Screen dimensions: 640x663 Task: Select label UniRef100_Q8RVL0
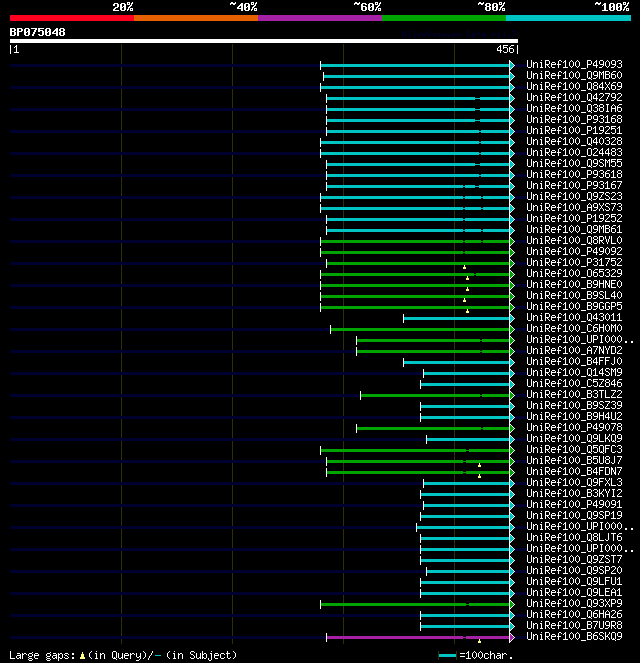tap(574, 240)
